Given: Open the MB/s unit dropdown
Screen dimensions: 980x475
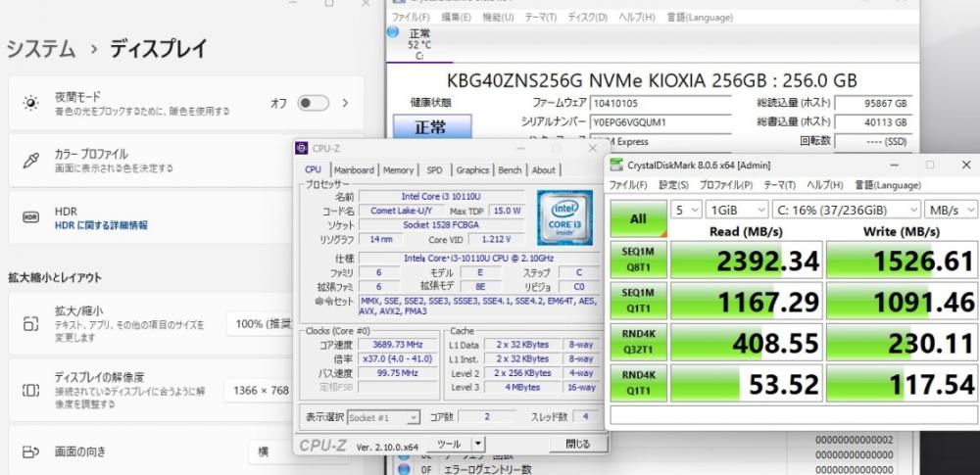Looking at the screenshot, I should coord(951,210).
